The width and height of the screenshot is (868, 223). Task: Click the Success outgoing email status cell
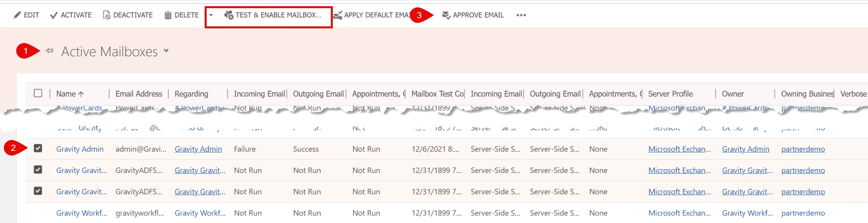coord(306,149)
